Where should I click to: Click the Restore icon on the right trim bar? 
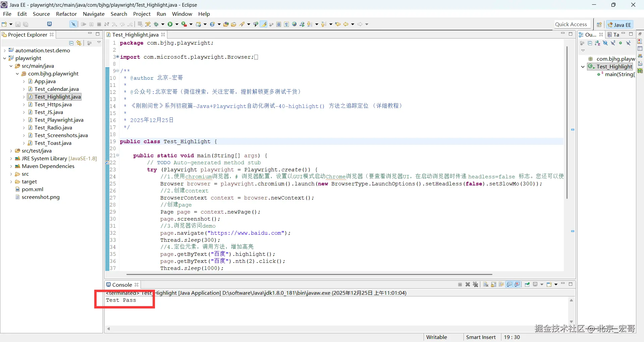(x=640, y=34)
